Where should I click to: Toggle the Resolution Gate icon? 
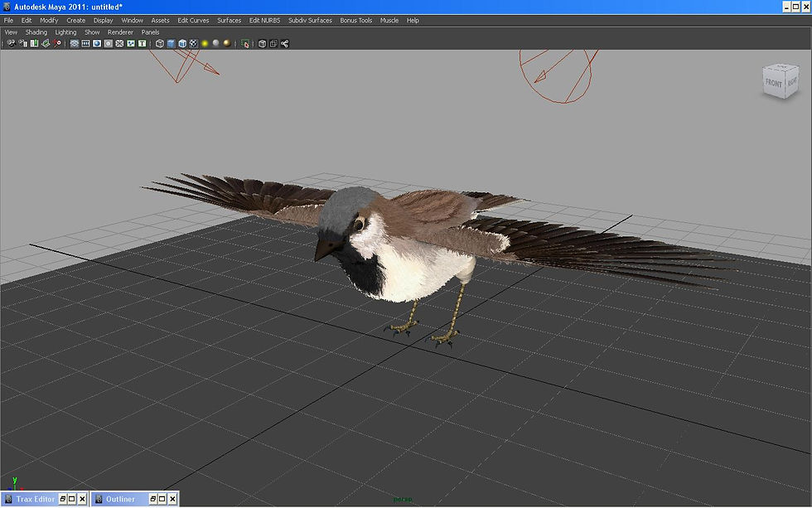97,43
